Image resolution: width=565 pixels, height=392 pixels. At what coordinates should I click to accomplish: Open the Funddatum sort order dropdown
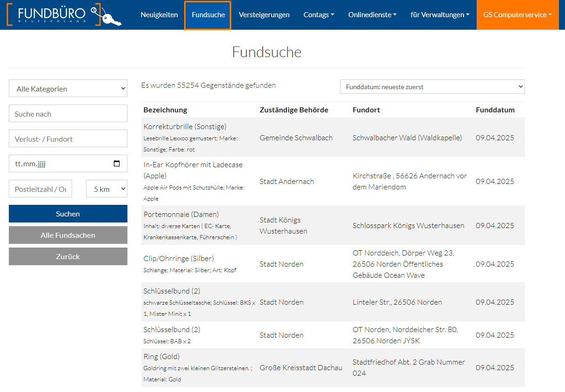(x=432, y=87)
